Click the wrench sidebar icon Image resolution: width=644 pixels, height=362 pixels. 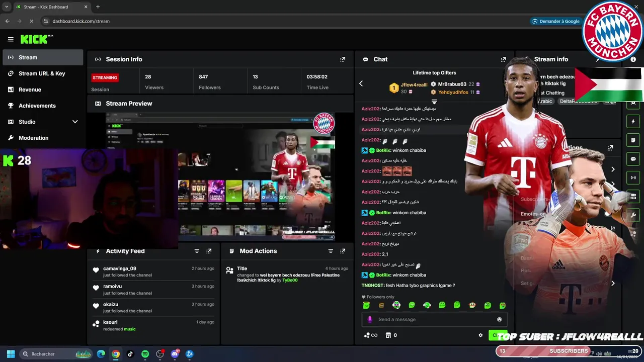tap(633, 215)
